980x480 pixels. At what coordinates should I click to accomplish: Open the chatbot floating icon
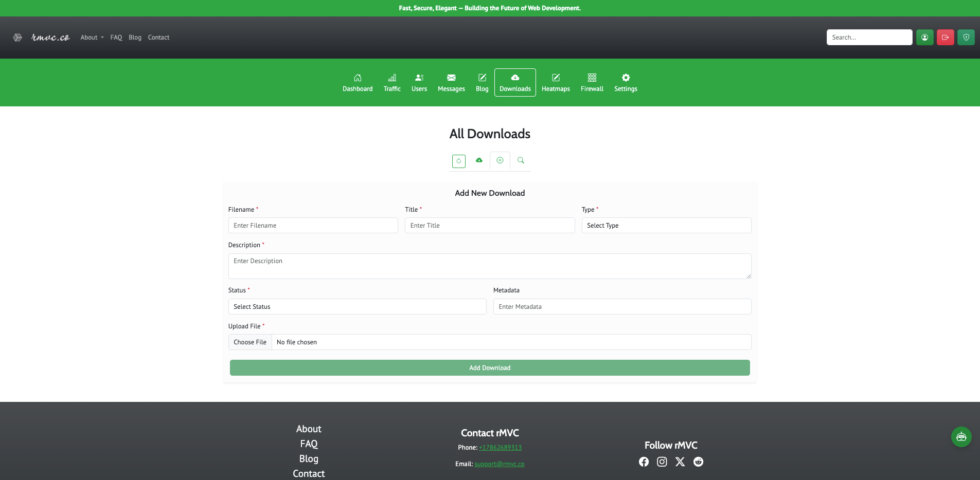pos(961,437)
